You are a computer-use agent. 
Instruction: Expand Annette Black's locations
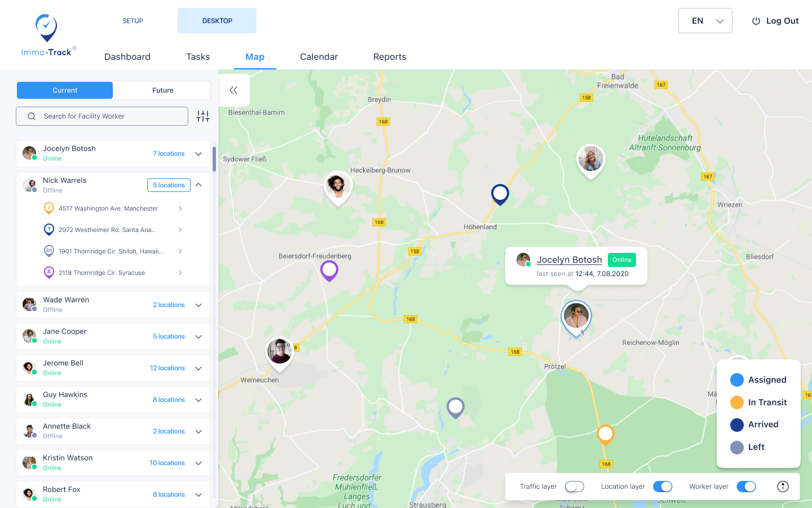(x=198, y=432)
